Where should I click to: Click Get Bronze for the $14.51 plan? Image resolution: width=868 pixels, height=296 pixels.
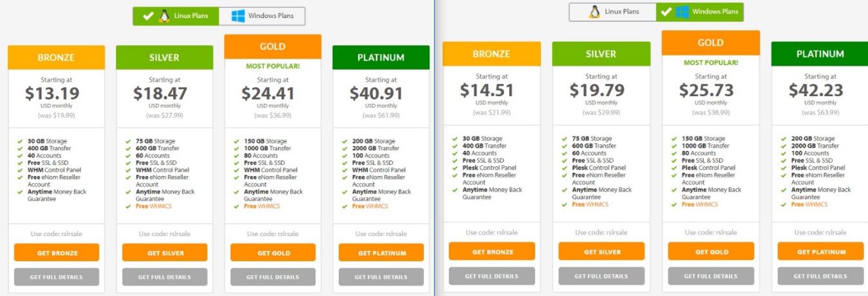[492, 252]
